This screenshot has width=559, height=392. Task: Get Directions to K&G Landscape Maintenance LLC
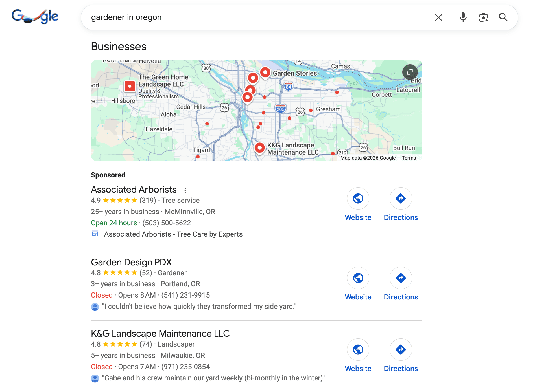(x=401, y=350)
